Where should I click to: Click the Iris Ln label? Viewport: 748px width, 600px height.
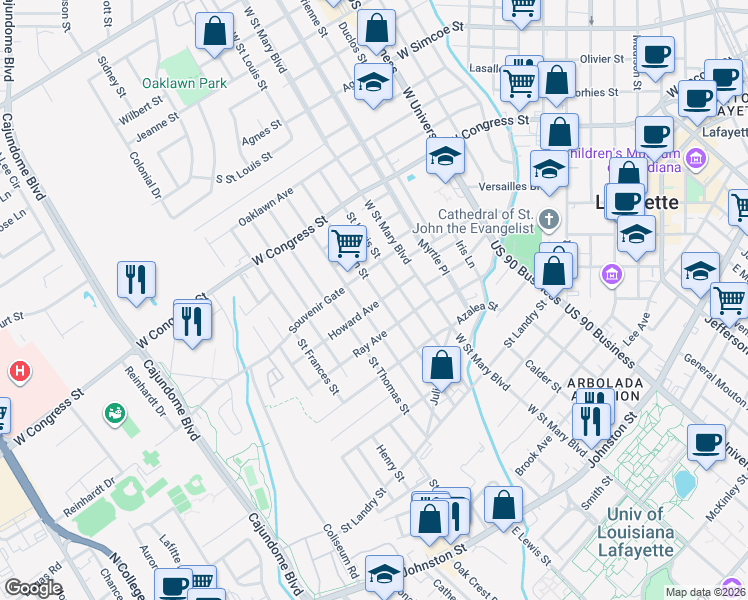click(x=465, y=254)
